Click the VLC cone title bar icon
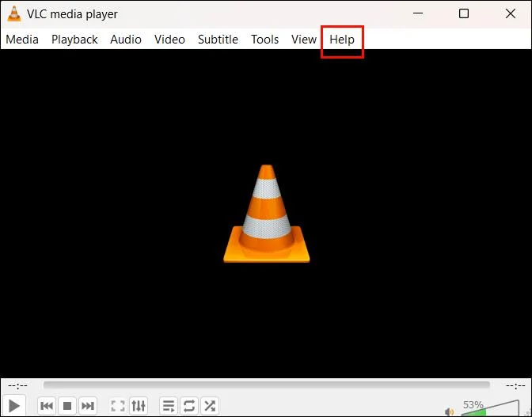532x417 pixels. coord(14,13)
